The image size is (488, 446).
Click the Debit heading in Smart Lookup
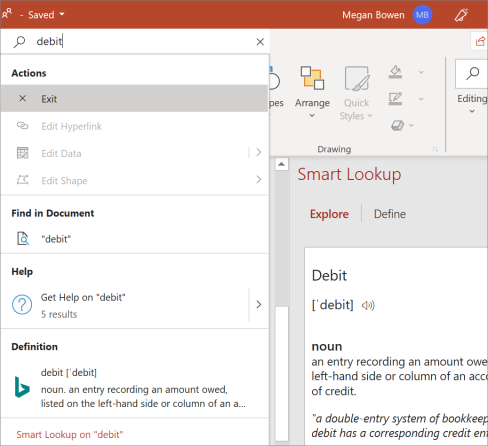[x=329, y=276]
